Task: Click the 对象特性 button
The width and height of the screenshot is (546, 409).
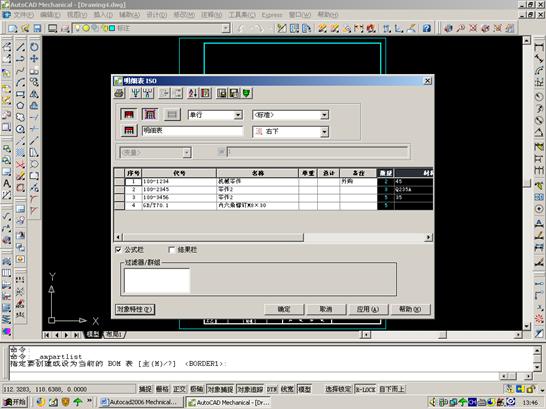Action: coord(134,309)
